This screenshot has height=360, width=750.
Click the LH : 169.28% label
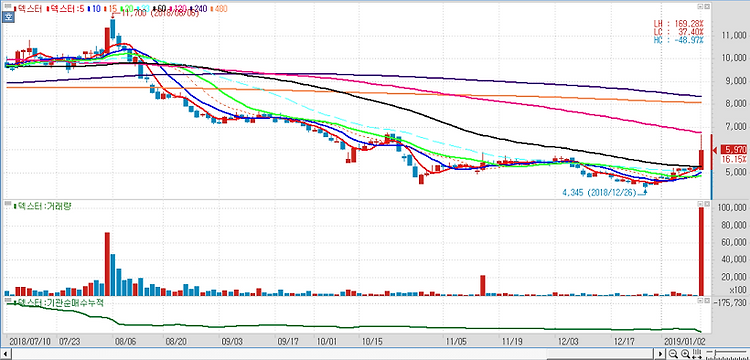coord(679,23)
